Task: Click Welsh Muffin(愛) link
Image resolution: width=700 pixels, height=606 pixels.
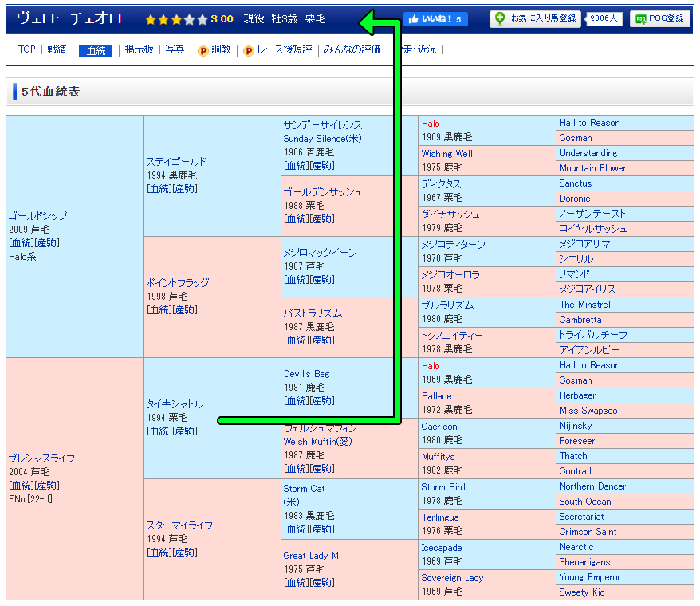Action: [x=317, y=442]
